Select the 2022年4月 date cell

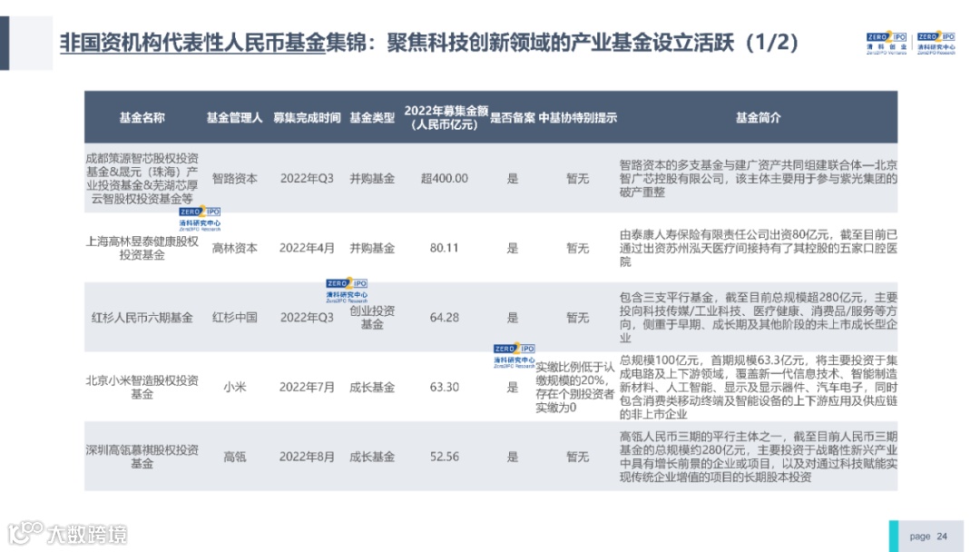(307, 248)
